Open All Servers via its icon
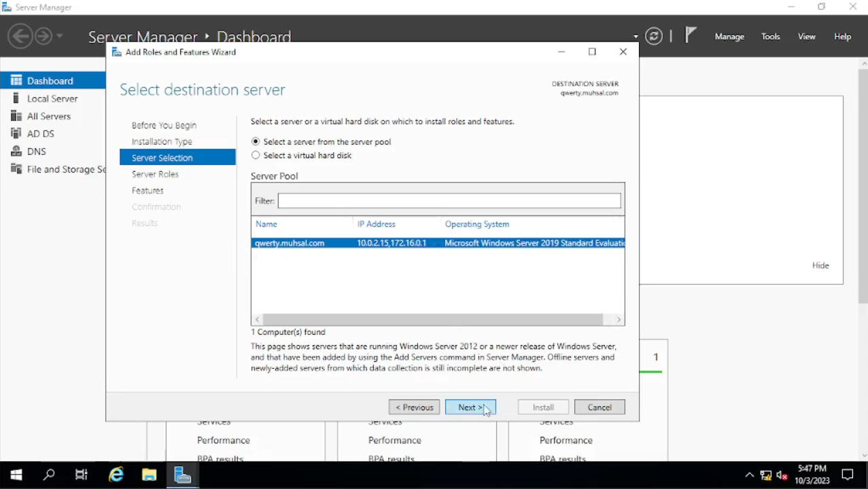Viewport: 868px width, 489px height. click(16, 116)
